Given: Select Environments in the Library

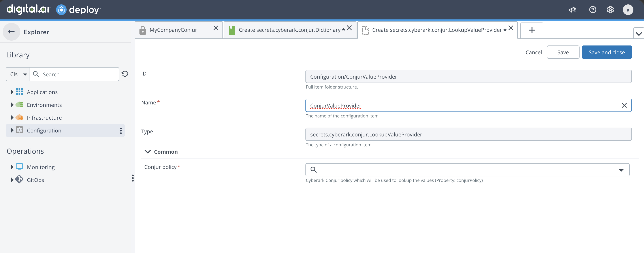Looking at the screenshot, I should pyautogui.click(x=44, y=105).
